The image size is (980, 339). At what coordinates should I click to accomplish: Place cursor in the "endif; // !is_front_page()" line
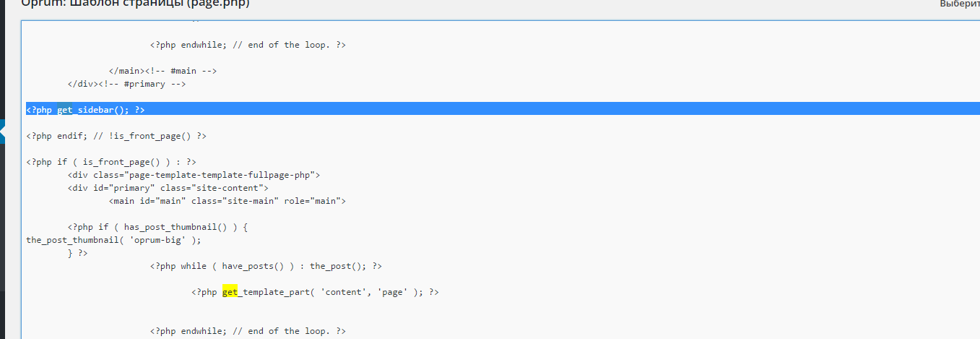[116, 135]
